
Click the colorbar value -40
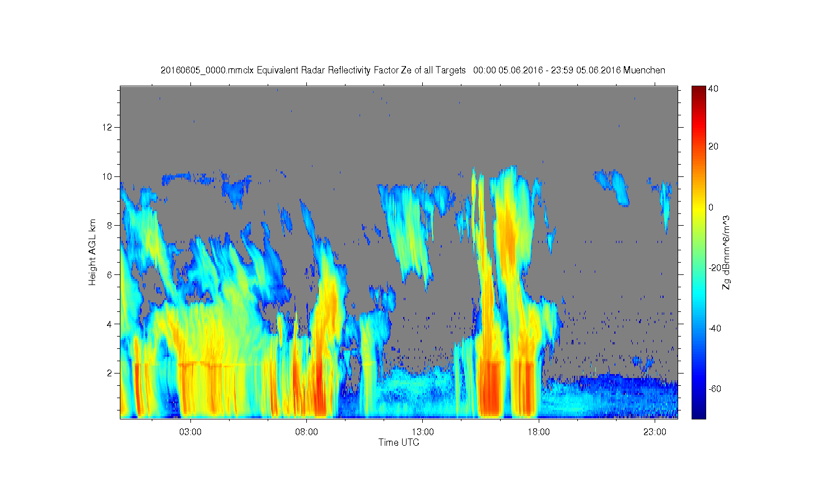tap(715, 328)
